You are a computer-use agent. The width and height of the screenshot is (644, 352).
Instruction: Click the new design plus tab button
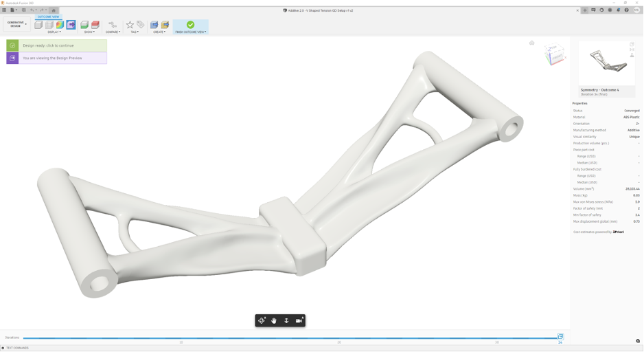point(585,10)
